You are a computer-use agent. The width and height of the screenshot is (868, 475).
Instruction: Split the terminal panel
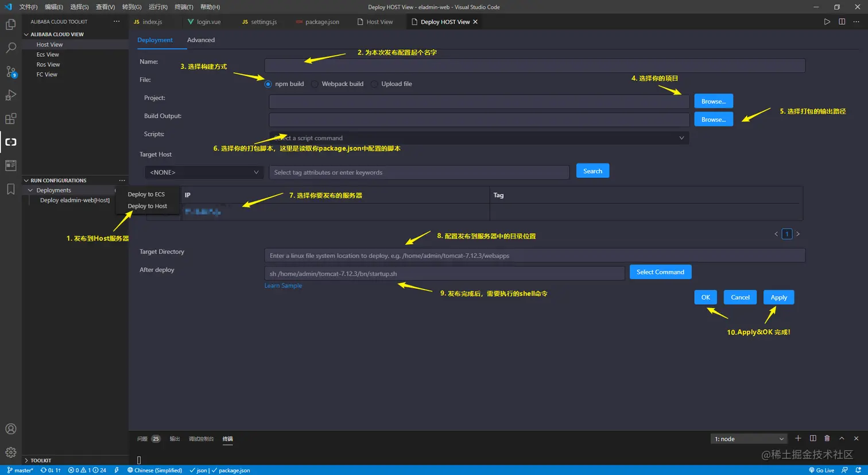813,438
